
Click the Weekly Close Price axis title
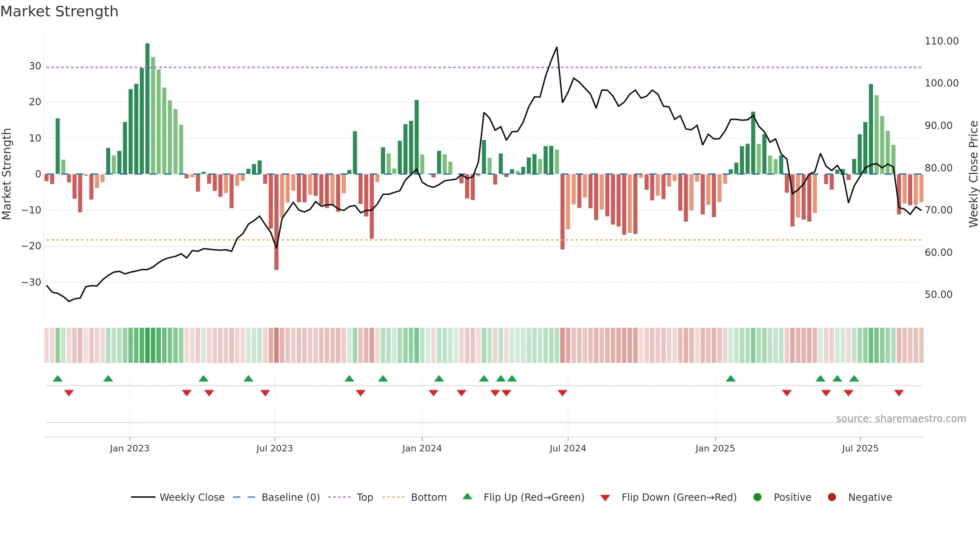(973, 174)
